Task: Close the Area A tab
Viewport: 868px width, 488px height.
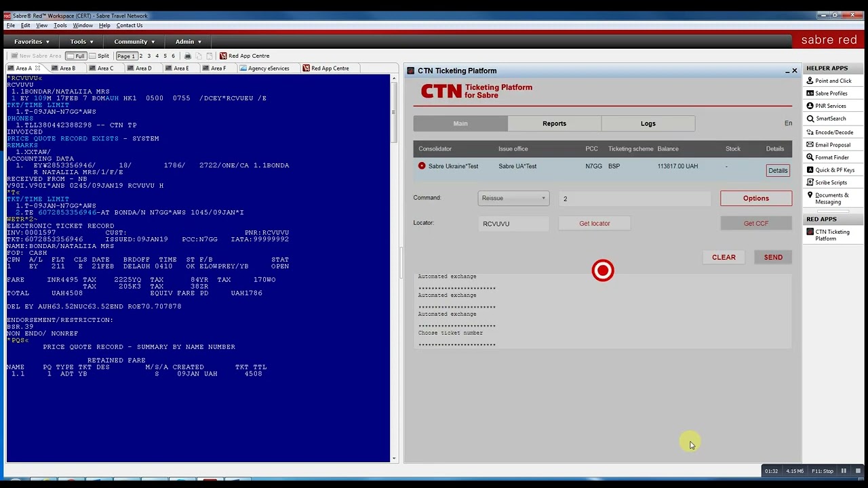Action: (38, 68)
